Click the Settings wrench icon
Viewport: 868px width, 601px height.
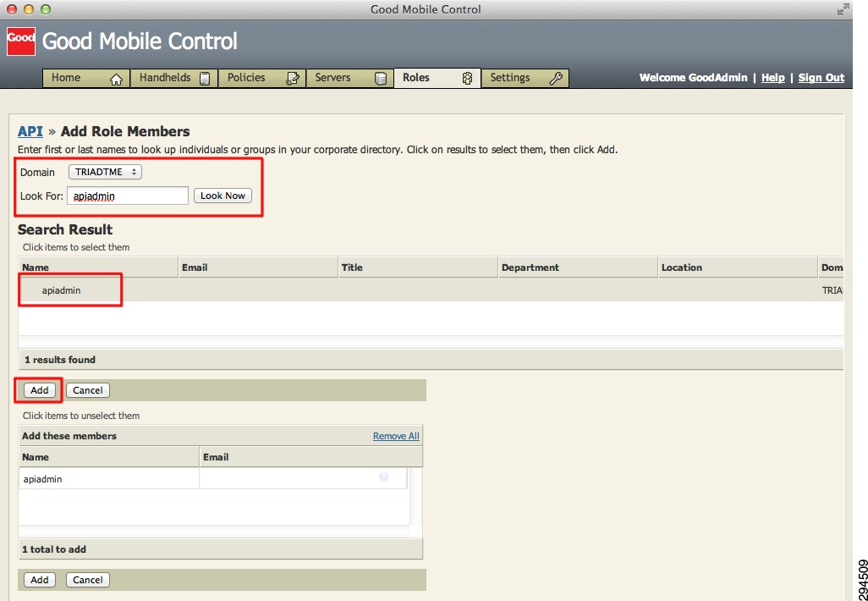pyautogui.click(x=556, y=78)
